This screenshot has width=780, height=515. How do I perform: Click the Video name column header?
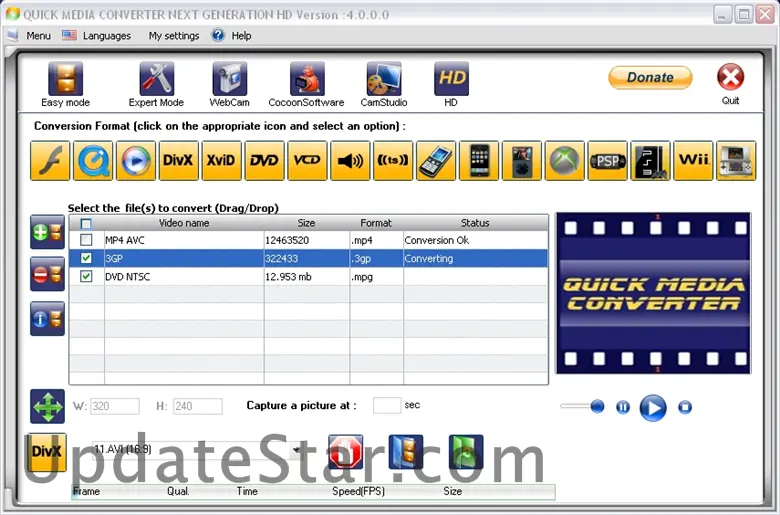(x=184, y=223)
